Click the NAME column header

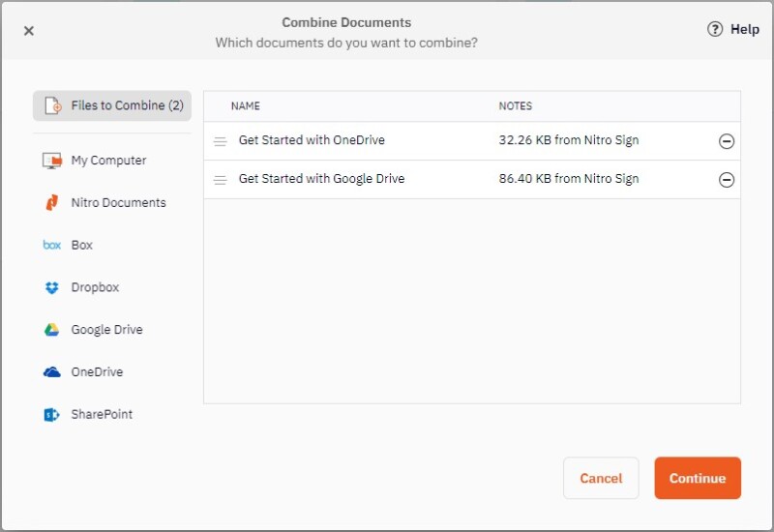(246, 106)
